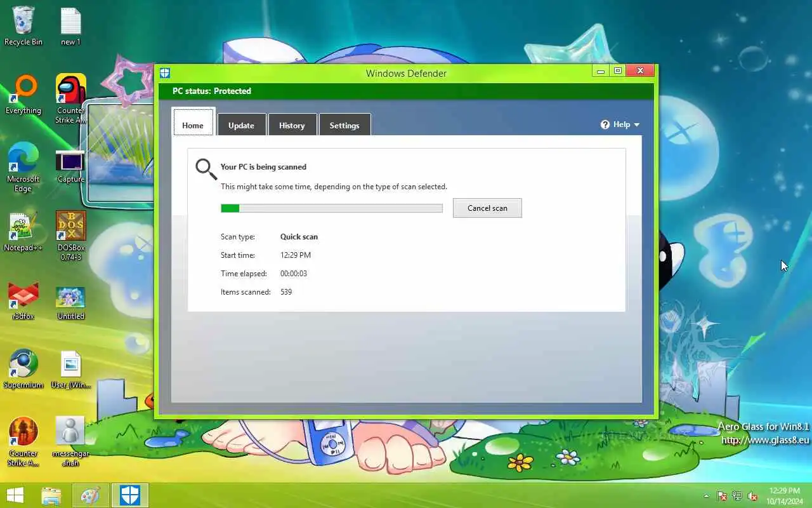Click the Windows Defender title bar icon

coord(165,73)
